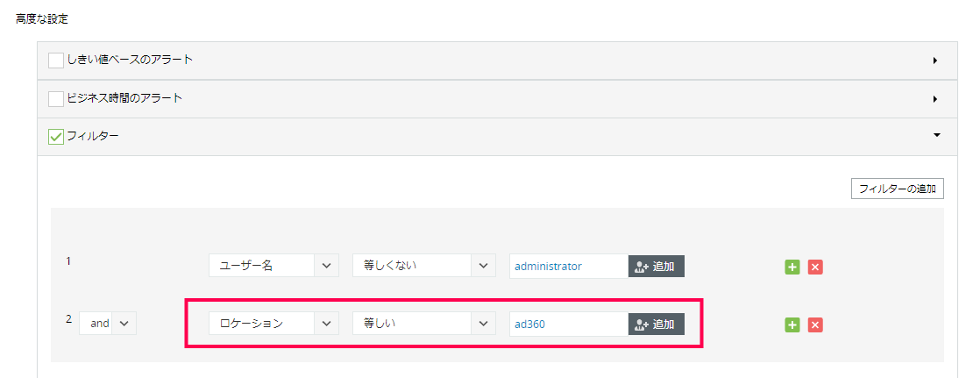Click 追加 button beside administrator field
The image size is (980, 378).
tap(656, 266)
